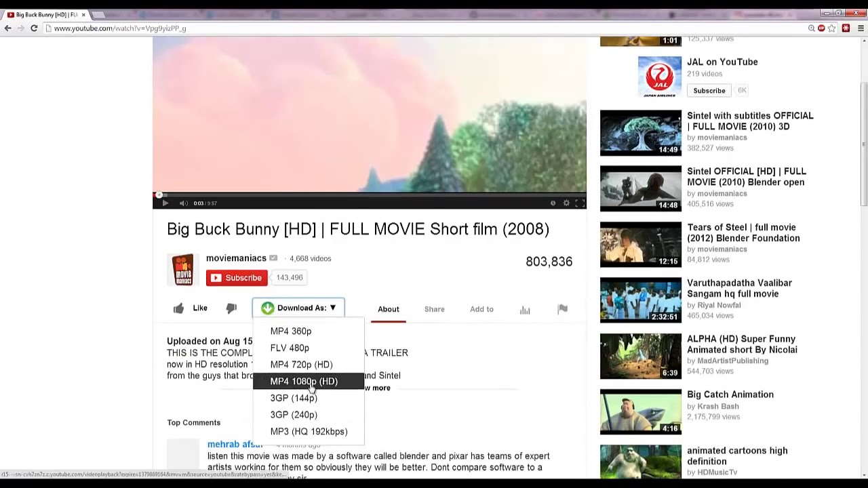Open Varuthapadatha Vaalibar Sangam video thumbnail
The height and width of the screenshot is (488, 868).
pos(641,300)
